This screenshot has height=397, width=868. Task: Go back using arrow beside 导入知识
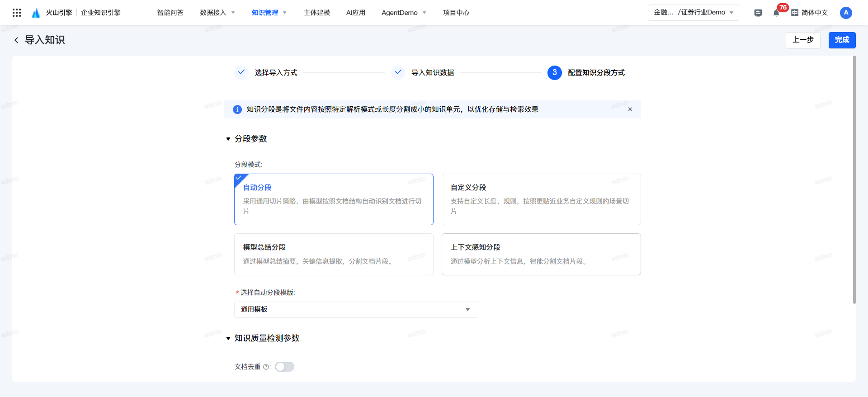pos(16,40)
